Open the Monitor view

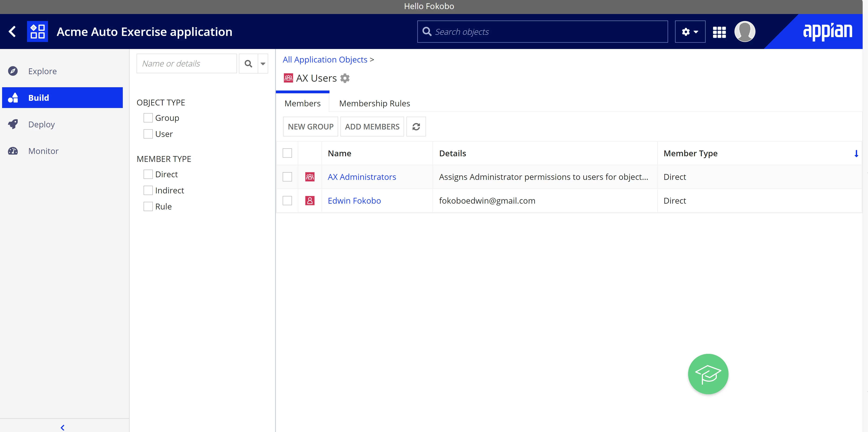coord(63,151)
